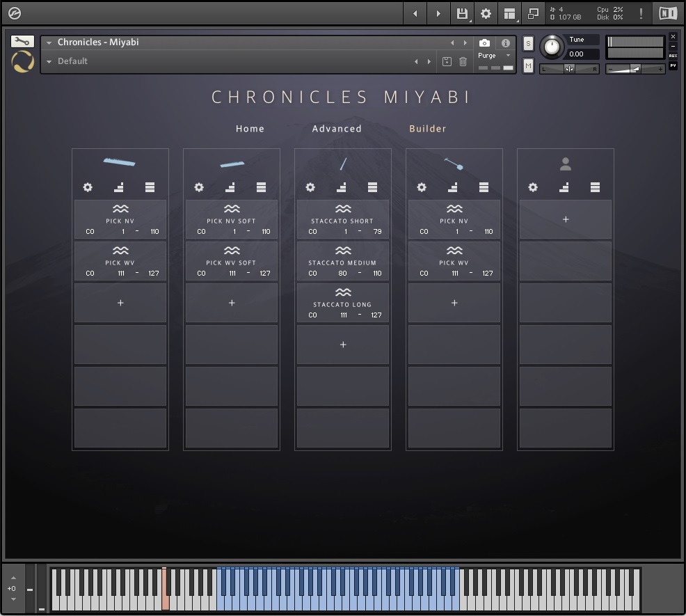Click the Tune value 0.00 field
This screenshot has height=616, width=686.
click(x=582, y=54)
